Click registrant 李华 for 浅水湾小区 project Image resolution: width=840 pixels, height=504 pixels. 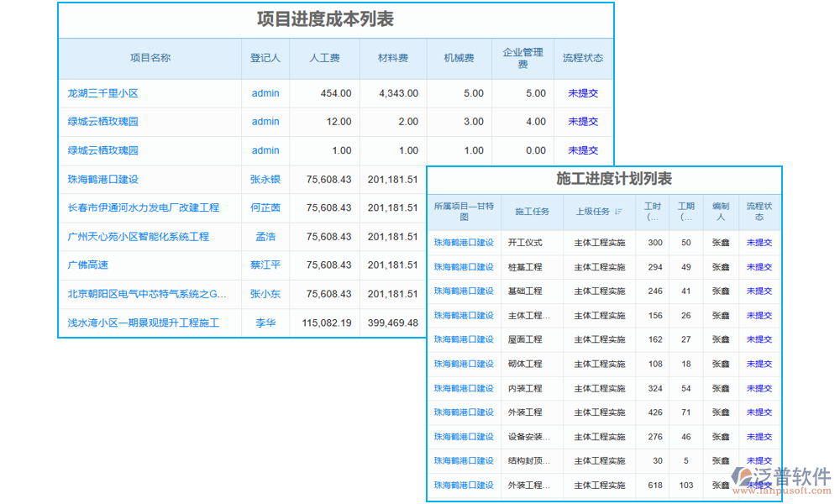(265, 323)
